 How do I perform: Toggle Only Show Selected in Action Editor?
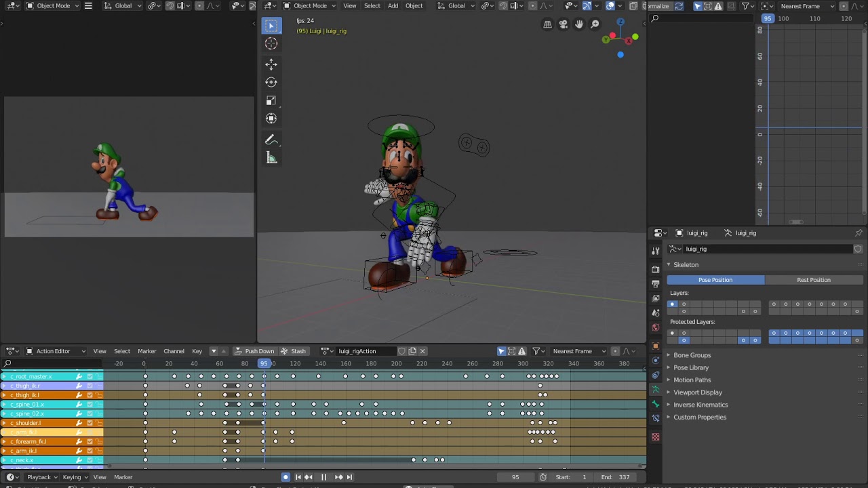(x=501, y=351)
